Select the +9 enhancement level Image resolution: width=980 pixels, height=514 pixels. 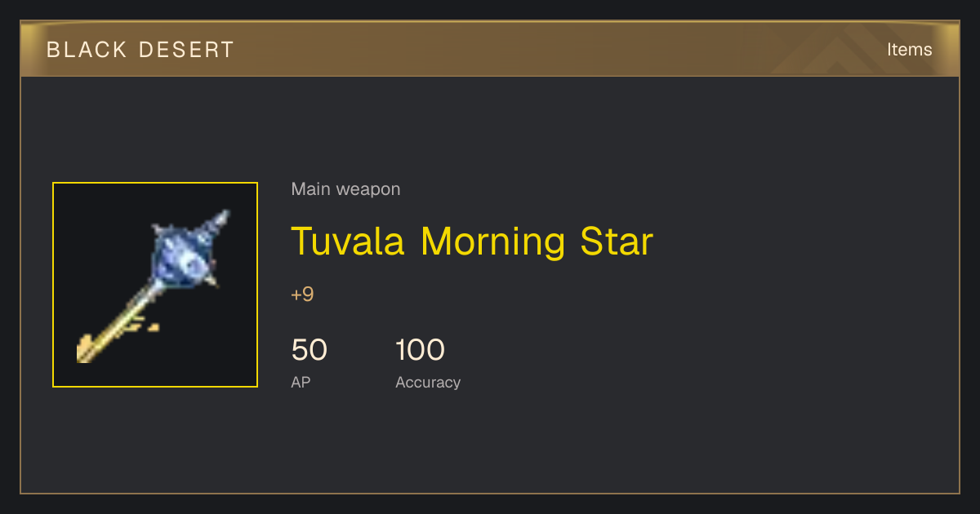point(302,295)
